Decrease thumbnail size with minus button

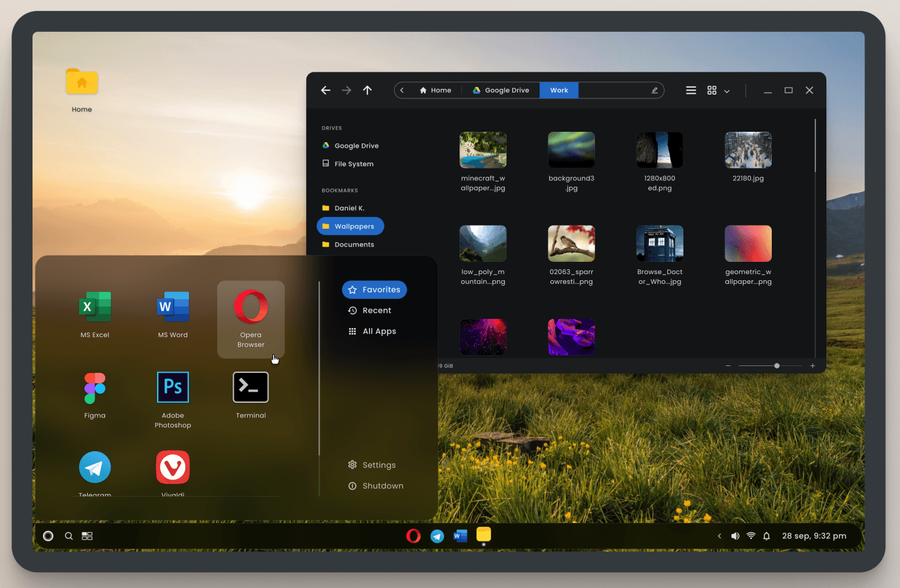(728, 366)
